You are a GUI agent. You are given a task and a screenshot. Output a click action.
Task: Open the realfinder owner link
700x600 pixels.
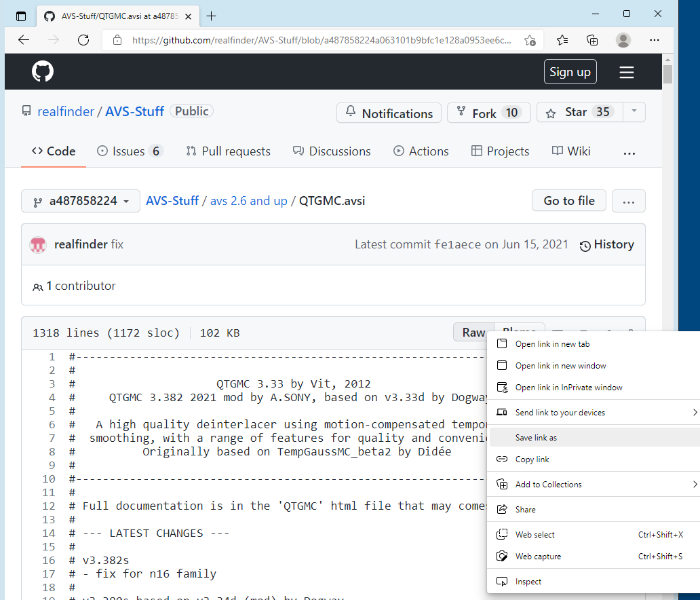click(x=66, y=112)
